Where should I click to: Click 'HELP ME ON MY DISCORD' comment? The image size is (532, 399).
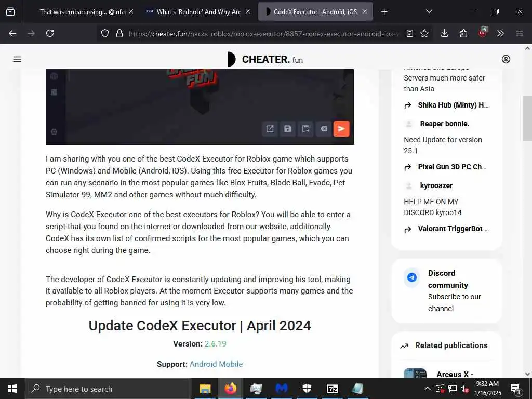[x=433, y=207]
